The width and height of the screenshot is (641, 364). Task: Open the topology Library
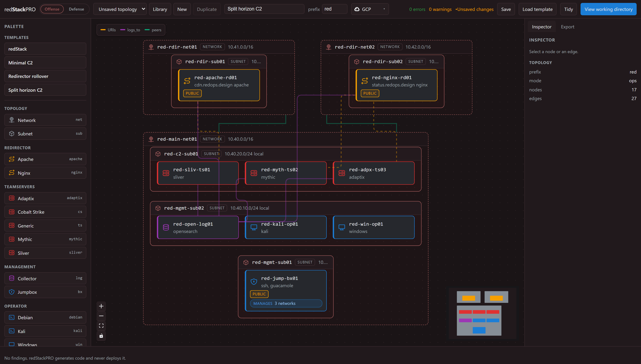[160, 9]
